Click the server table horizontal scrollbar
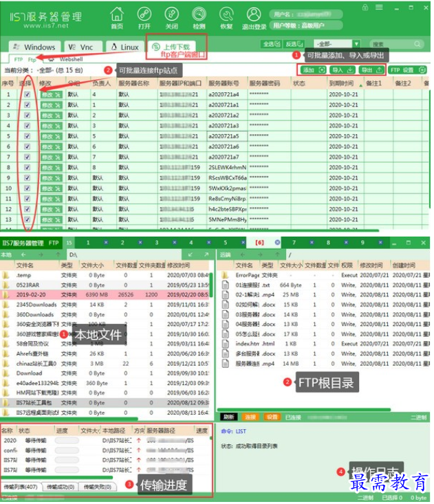 (x=190, y=230)
